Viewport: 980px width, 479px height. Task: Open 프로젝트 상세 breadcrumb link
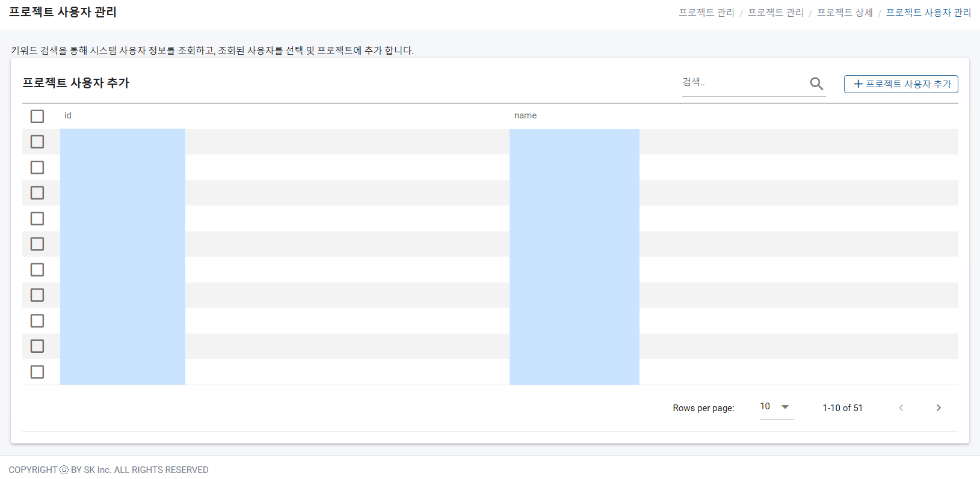(845, 13)
